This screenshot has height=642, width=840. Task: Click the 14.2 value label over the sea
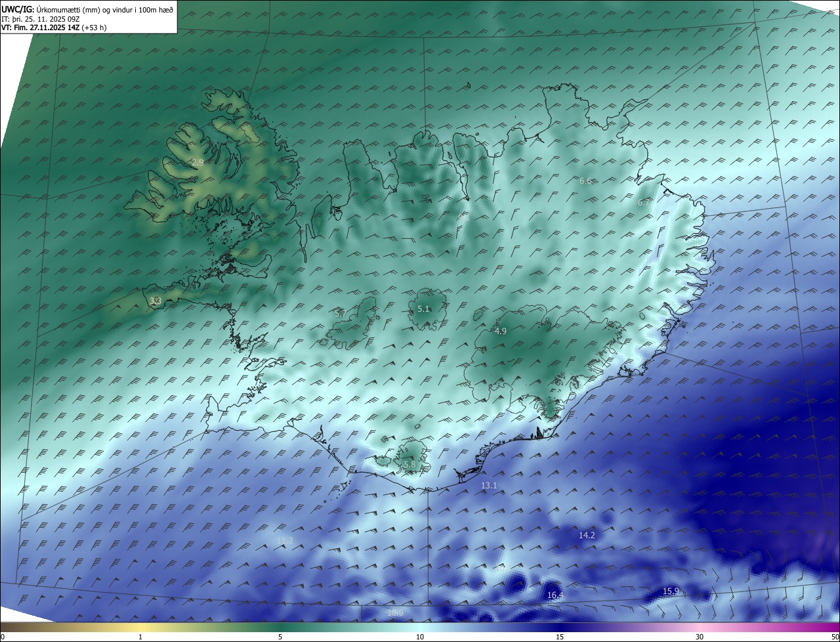(x=587, y=535)
